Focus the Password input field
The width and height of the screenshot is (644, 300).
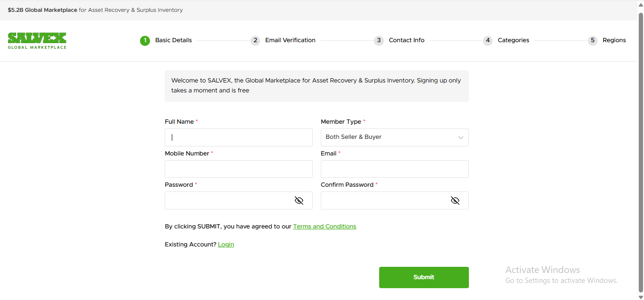pos(239,200)
